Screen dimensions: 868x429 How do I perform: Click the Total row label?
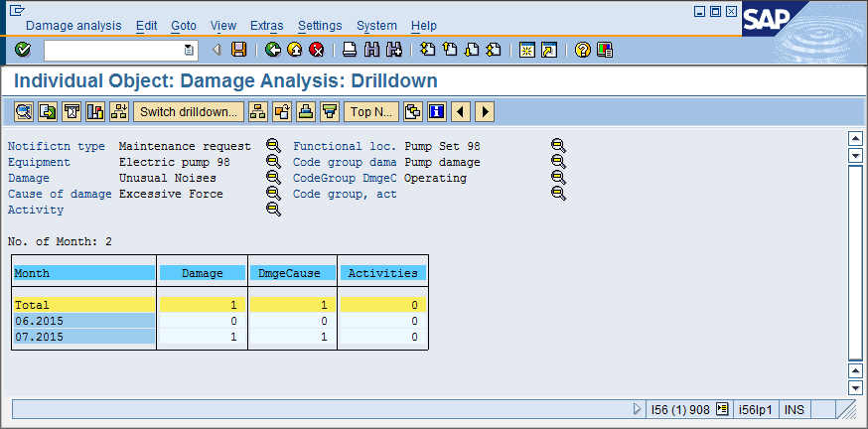pyautogui.click(x=84, y=305)
